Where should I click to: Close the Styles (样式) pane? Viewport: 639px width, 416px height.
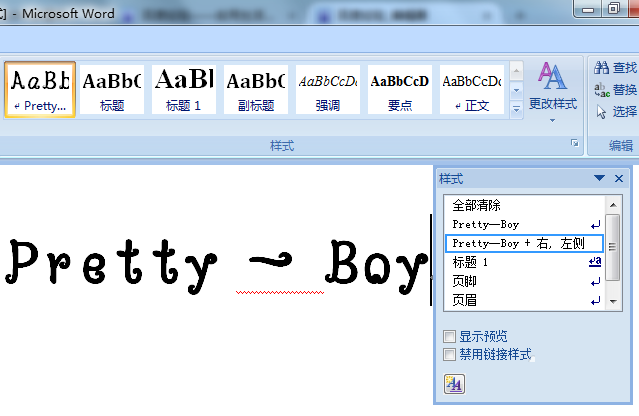[619, 179]
